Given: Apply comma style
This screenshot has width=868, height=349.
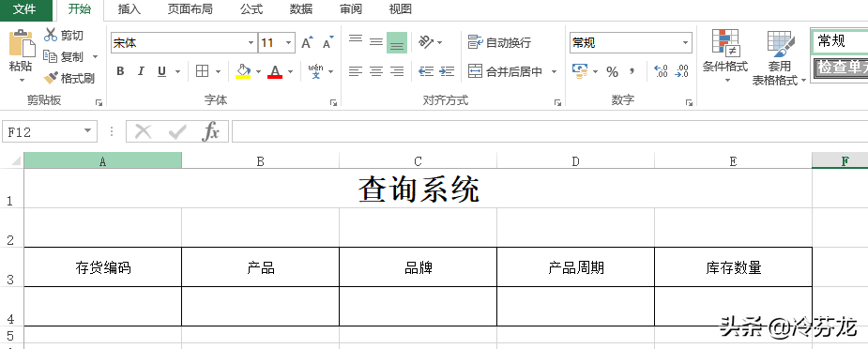Looking at the screenshot, I should click(x=632, y=71).
